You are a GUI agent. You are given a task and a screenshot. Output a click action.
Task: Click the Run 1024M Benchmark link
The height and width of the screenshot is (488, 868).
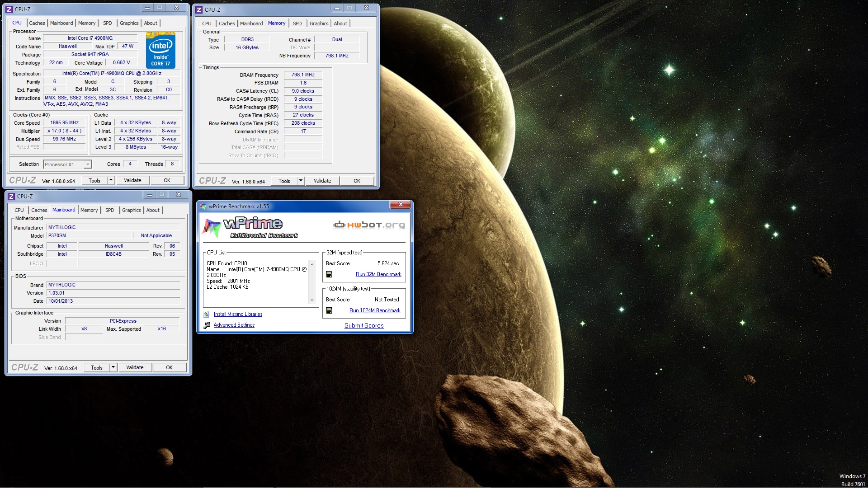point(375,310)
